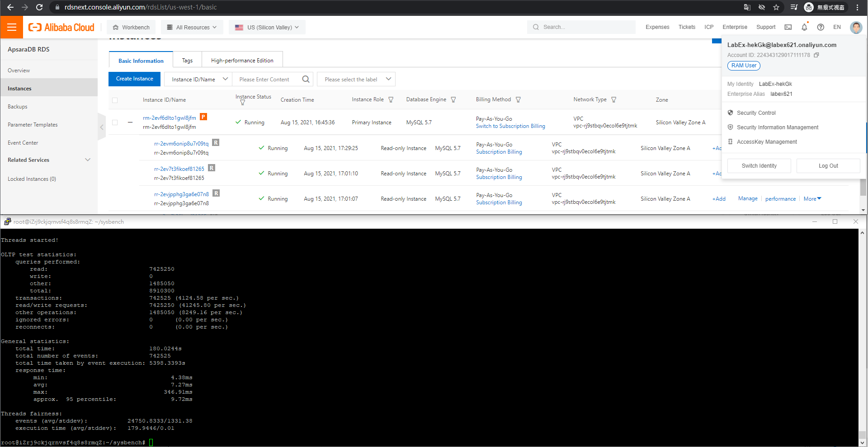Viewport: 868px width, 447px height.
Task: Click the Create Instance button
Action: coord(134,79)
